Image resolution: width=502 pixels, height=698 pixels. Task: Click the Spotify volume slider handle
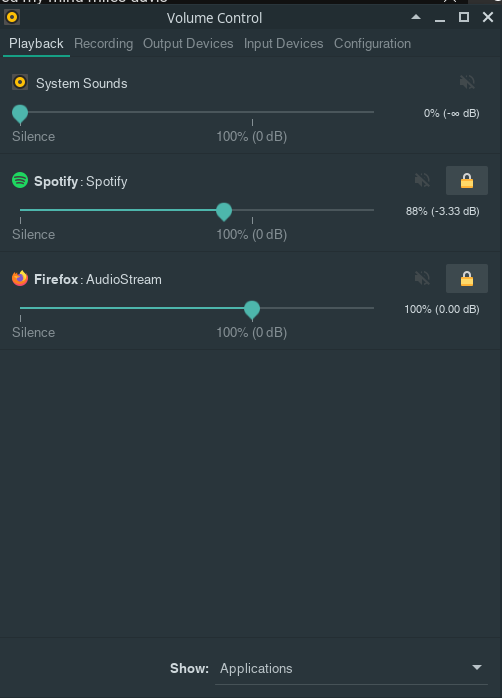coord(224,211)
